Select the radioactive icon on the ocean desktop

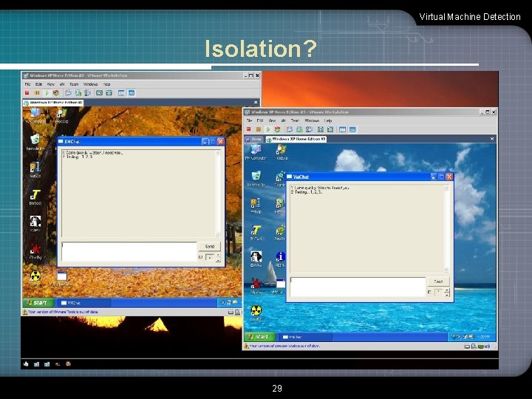(256, 313)
